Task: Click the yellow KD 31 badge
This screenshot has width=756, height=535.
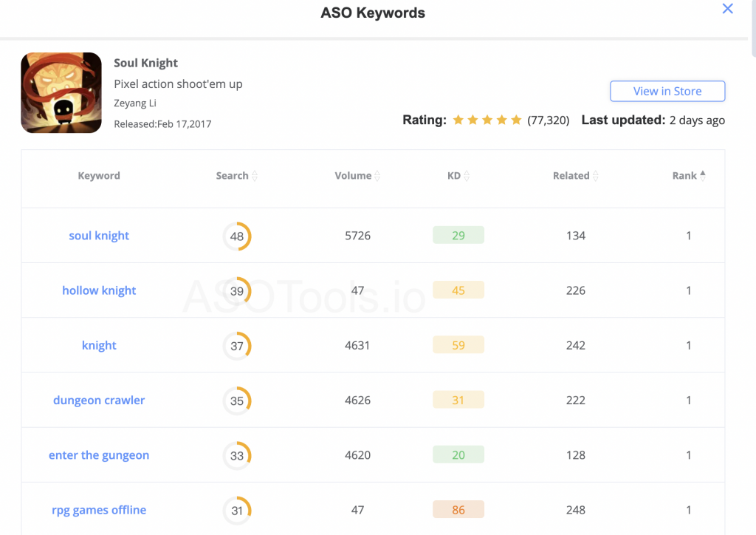Action: (458, 400)
